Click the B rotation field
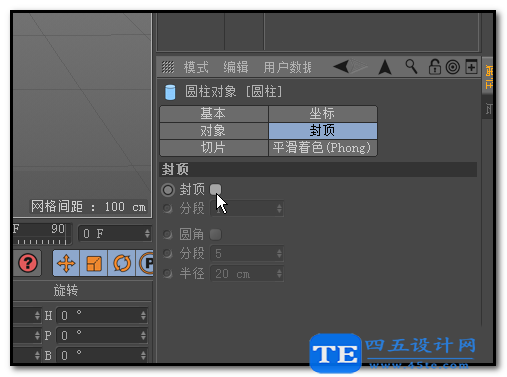Screen dimensions: 507x377 coord(102,355)
